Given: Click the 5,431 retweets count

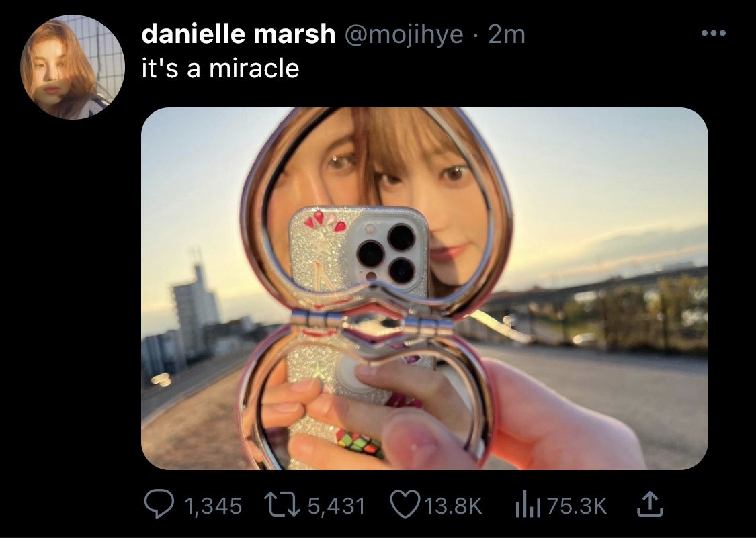Looking at the screenshot, I should 336,506.
